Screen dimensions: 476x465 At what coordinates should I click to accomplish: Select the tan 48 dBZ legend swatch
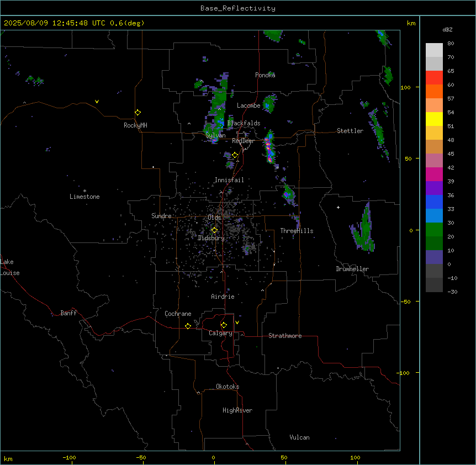[434, 146]
